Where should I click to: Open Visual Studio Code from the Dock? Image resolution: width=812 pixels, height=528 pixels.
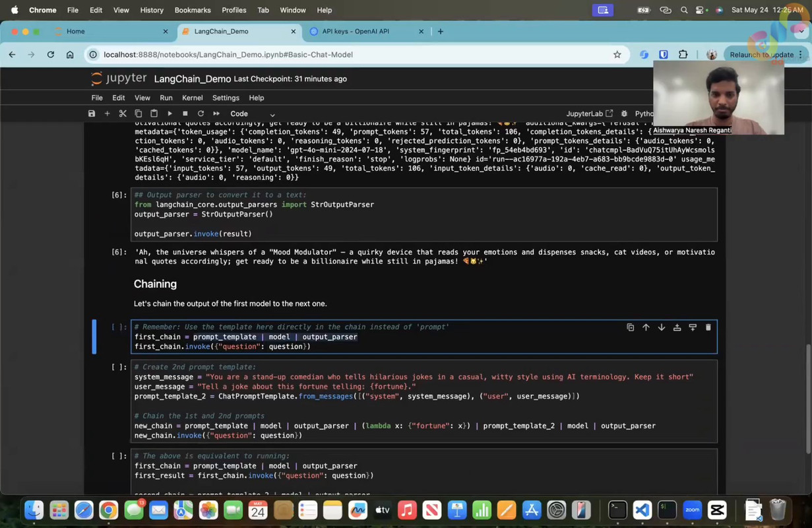pos(642,510)
